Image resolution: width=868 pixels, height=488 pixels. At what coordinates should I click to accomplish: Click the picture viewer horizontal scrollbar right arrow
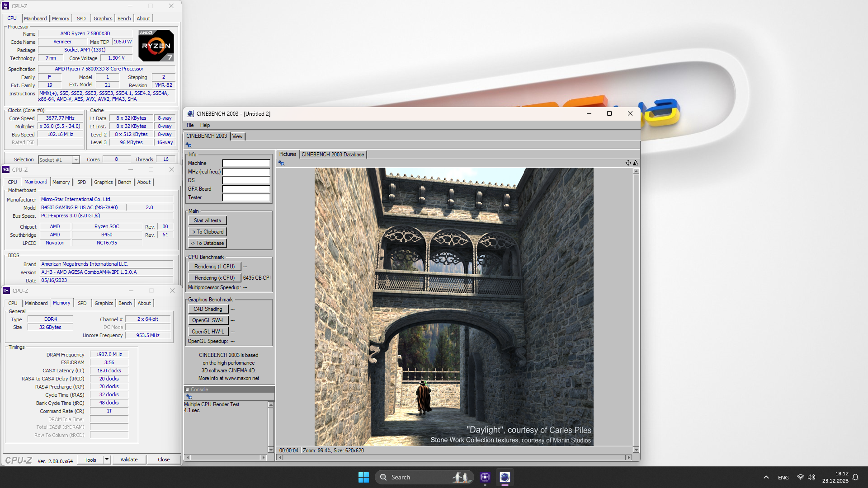pos(628,458)
